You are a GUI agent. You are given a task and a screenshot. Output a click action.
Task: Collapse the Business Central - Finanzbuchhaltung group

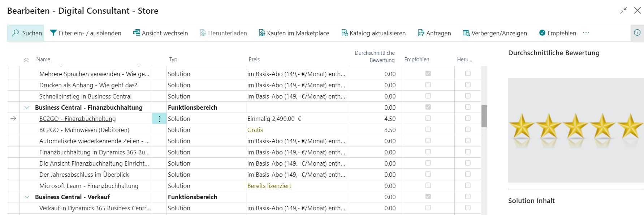(27, 107)
